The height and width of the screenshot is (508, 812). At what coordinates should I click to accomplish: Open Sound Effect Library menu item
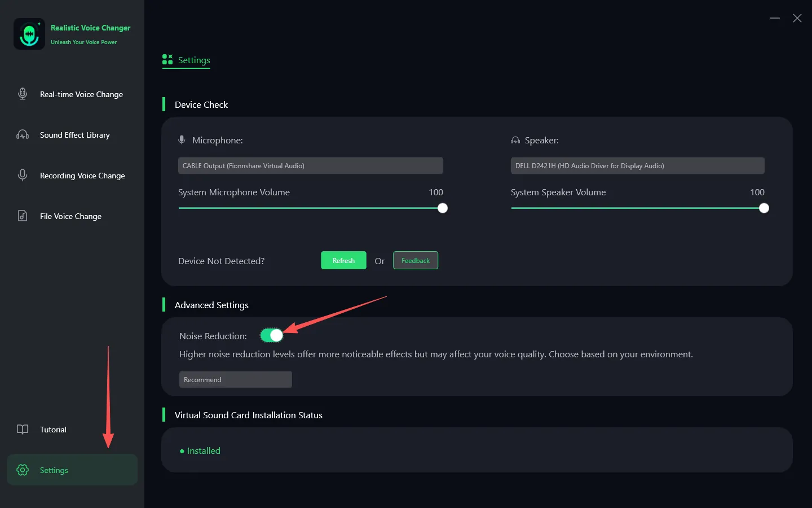pyautogui.click(x=74, y=135)
